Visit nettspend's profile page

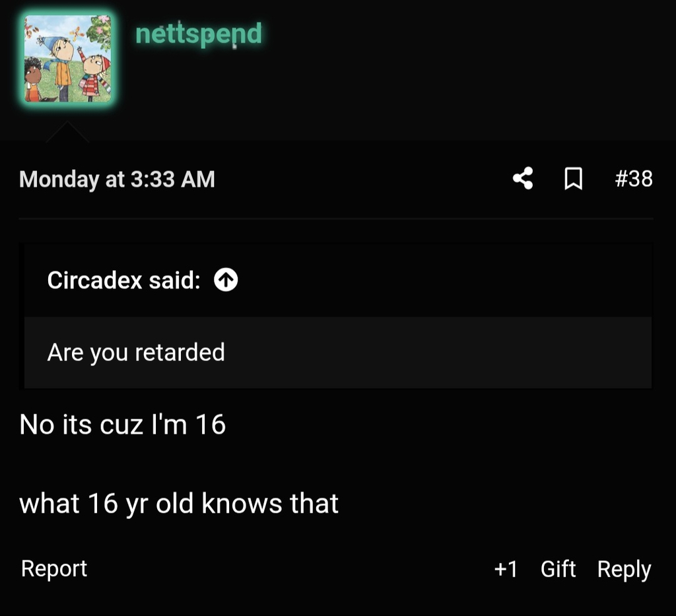(198, 33)
